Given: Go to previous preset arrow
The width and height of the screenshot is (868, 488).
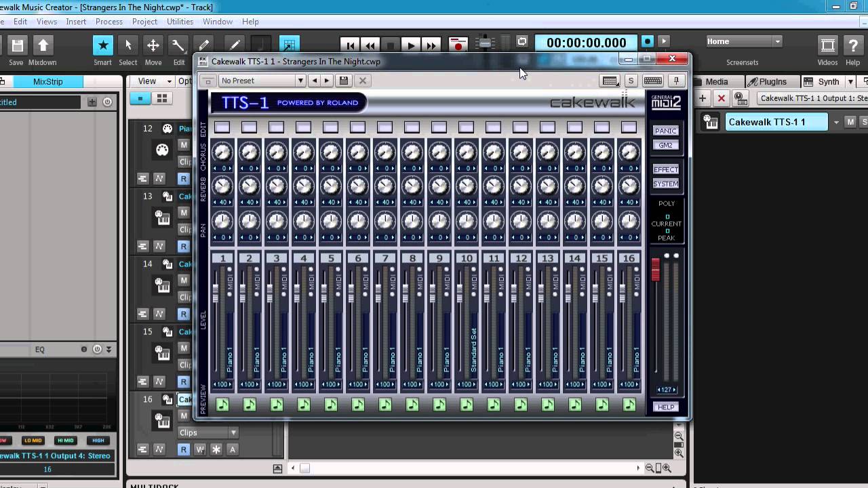Looking at the screenshot, I should [x=315, y=81].
